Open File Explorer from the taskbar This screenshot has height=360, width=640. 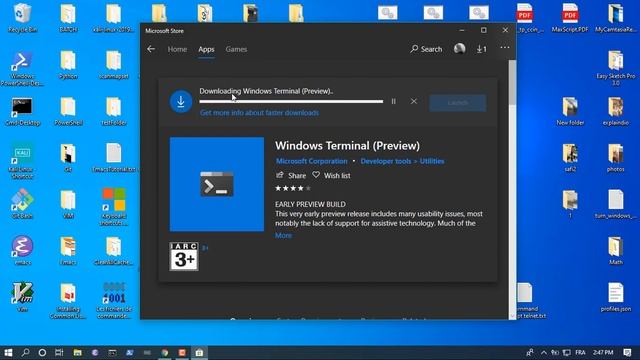click(x=77, y=353)
